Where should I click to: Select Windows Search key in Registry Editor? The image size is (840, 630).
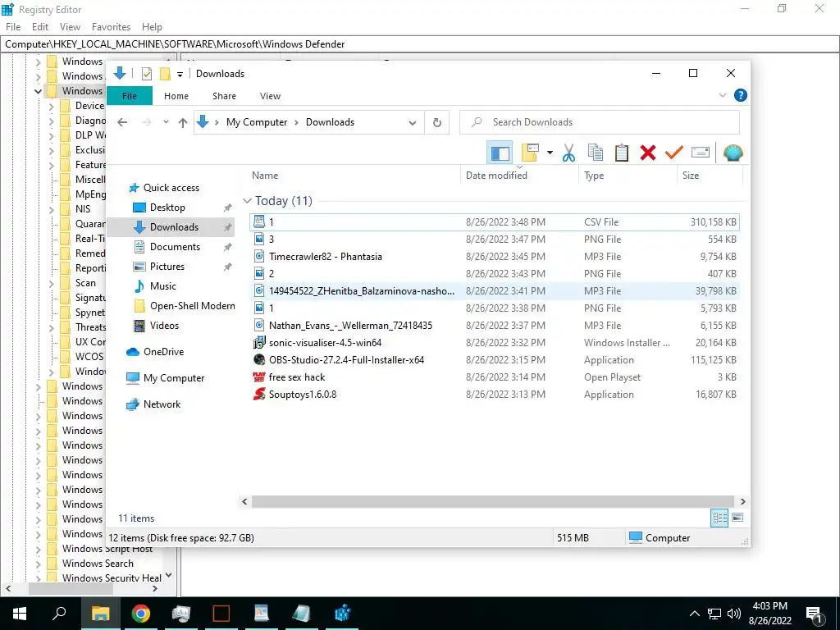(98, 564)
